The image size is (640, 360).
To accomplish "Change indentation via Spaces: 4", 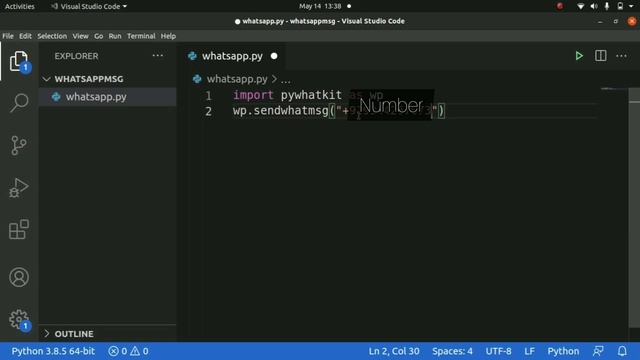I will coord(452,351).
